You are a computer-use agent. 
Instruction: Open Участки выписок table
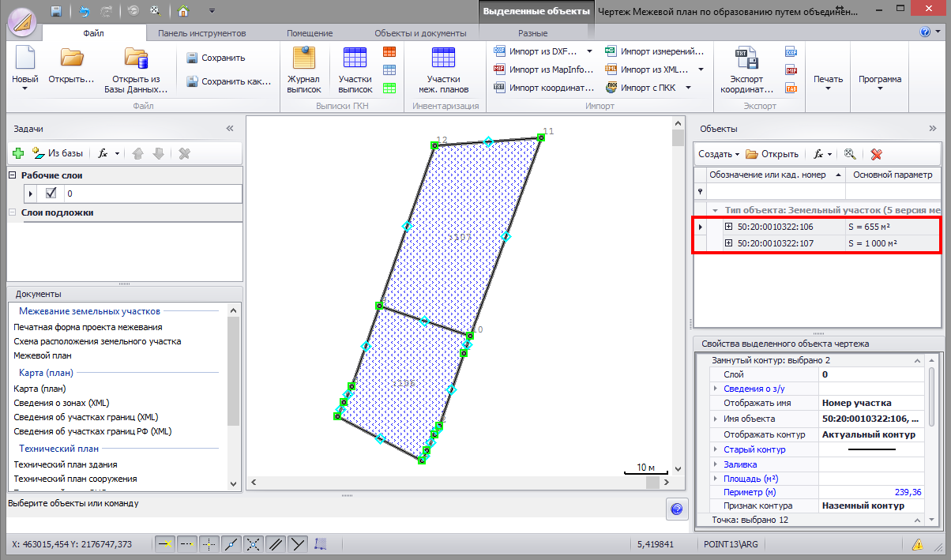tap(355, 70)
